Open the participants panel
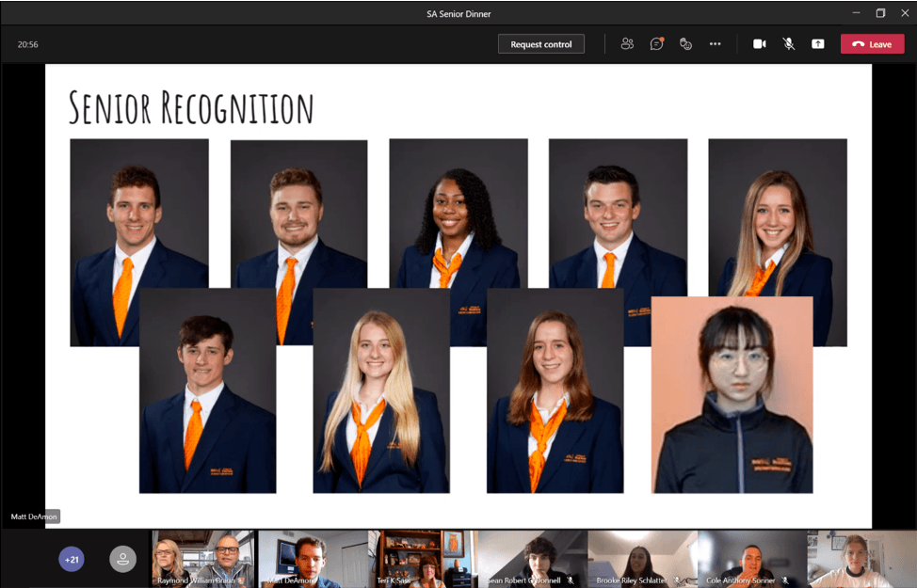This screenshot has width=917, height=588. click(x=627, y=44)
